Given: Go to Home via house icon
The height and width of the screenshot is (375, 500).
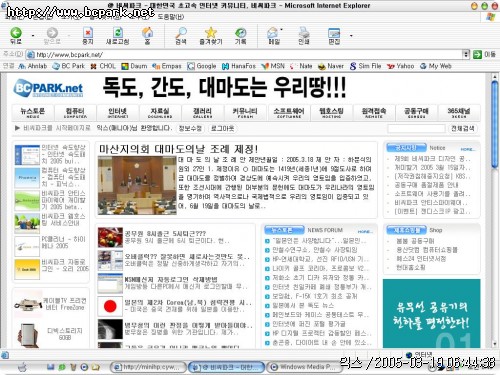Looking at the screenshot, I should pyautogui.click(x=147, y=33).
